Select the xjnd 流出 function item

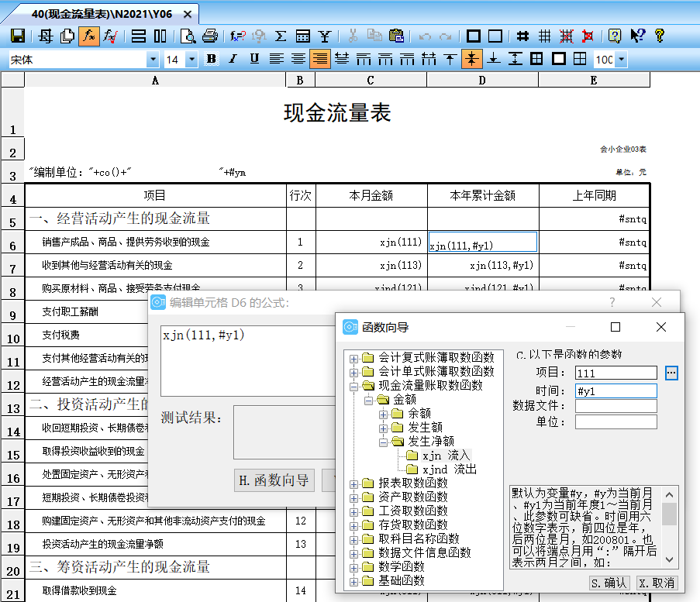point(449,470)
